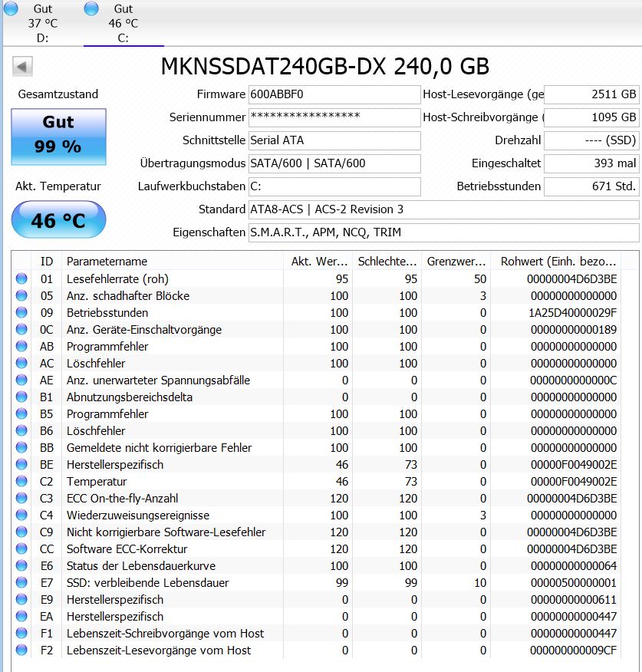
Task: Click status orb of row CC Software ECC-Korrektur
Action: (x=21, y=548)
